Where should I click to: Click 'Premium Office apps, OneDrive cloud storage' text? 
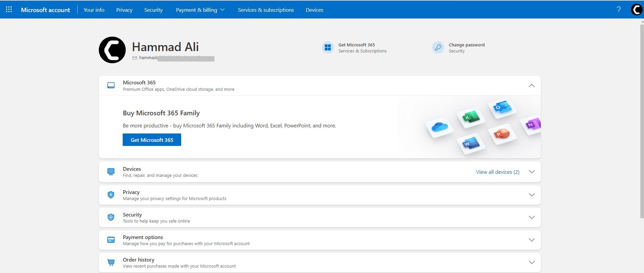[178, 89]
